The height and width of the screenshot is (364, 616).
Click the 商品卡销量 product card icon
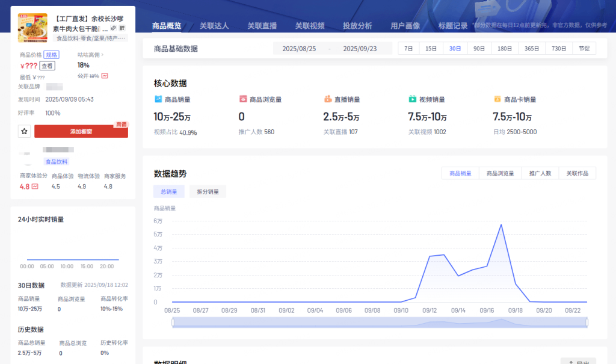497,99
